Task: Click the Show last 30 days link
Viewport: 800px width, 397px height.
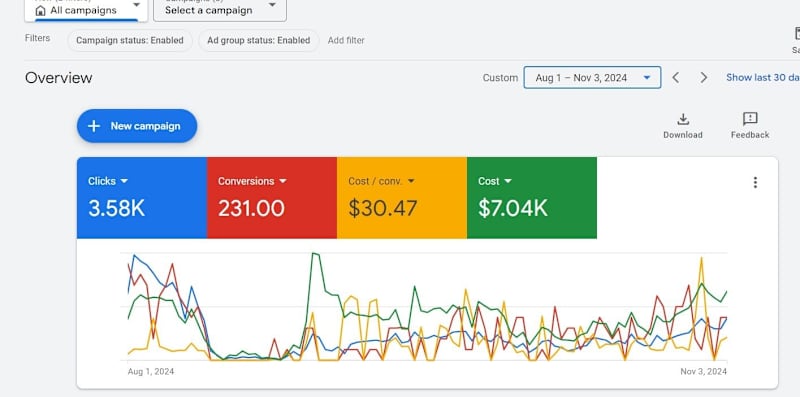Action: tap(763, 78)
